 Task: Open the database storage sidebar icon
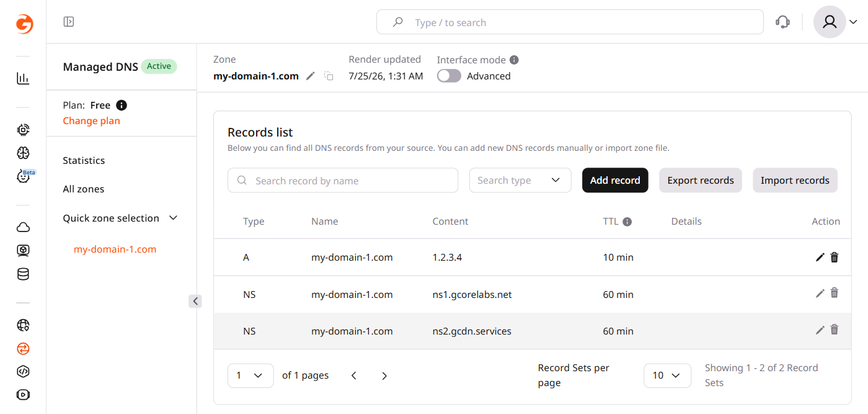pyautogui.click(x=23, y=274)
